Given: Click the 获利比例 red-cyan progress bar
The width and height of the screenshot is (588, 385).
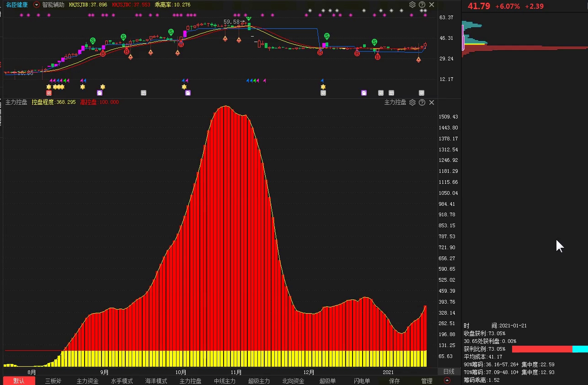Looking at the screenshot, I should point(550,349).
